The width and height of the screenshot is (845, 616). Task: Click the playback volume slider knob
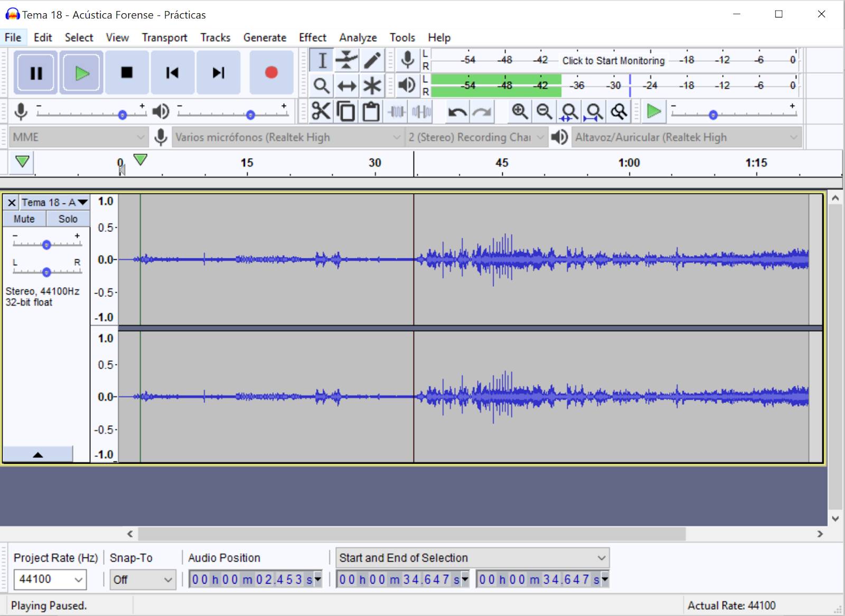click(x=250, y=115)
